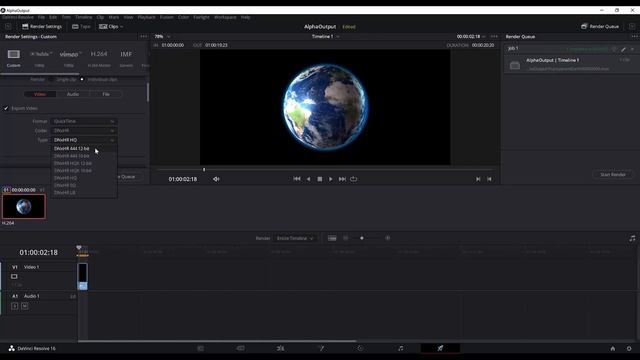
Task: Switch timeline to thumbnail clip view
Action: 332,238
